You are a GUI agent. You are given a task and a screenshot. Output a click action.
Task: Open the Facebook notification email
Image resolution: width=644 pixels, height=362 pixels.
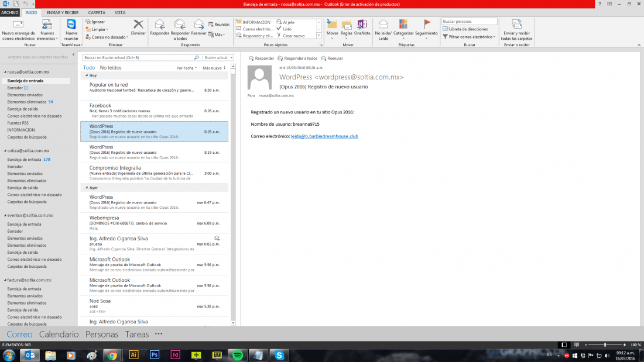pyautogui.click(x=155, y=111)
